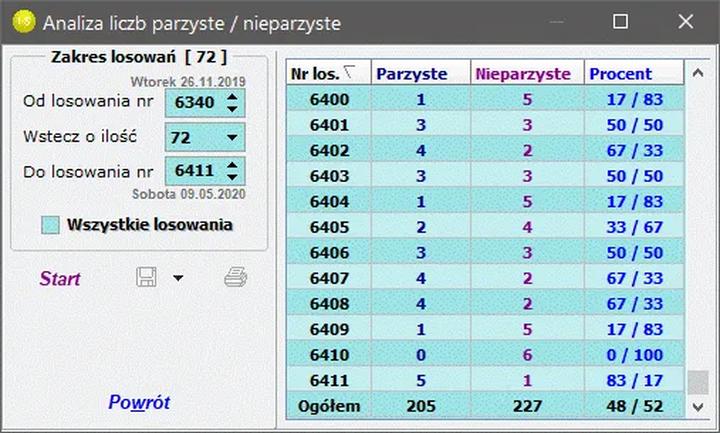Increase the Od losowania nr value

[232, 97]
